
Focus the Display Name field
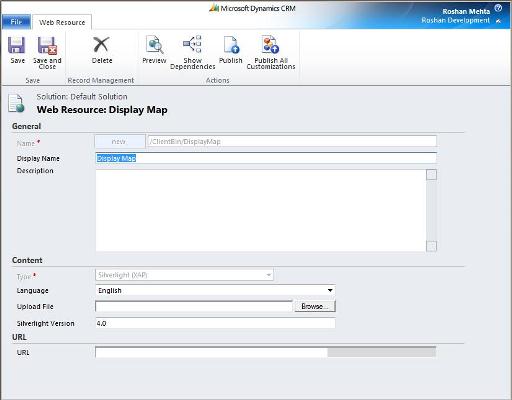[266, 158]
